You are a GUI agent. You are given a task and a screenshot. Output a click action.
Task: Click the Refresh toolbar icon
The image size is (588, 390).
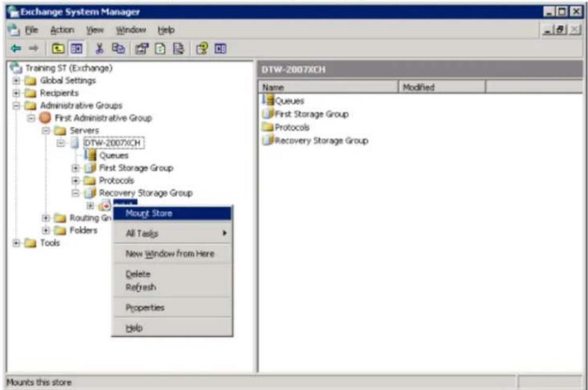(x=161, y=48)
